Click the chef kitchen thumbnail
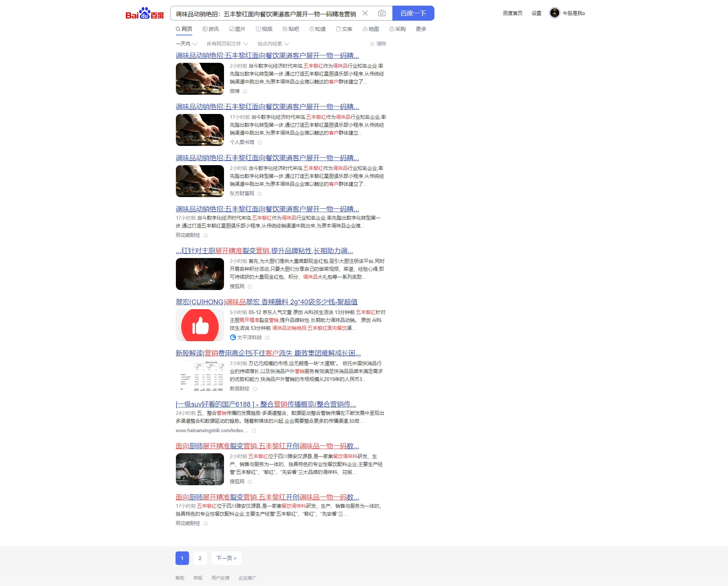 coord(200,469)
